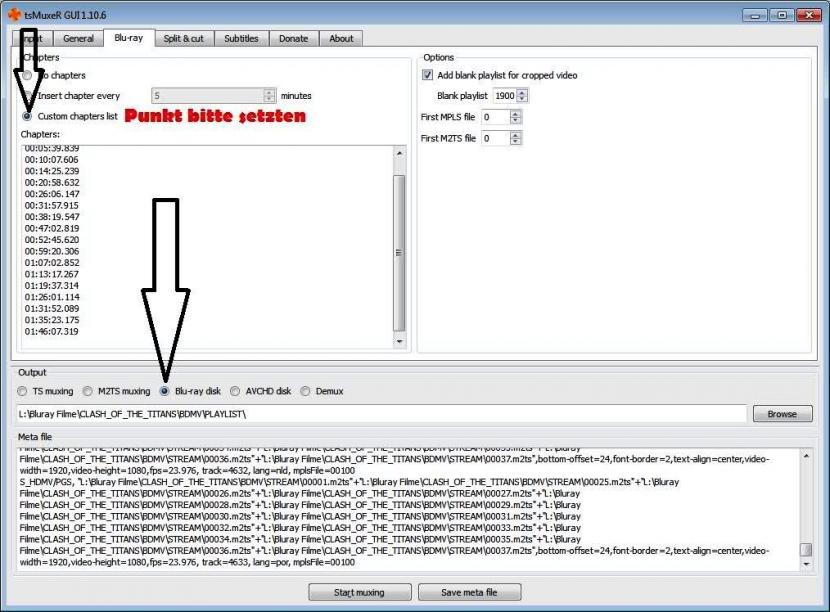Viewport: 830px width, 612px height.
Task: Select Demux output option
Action: [x=305, y=391]
